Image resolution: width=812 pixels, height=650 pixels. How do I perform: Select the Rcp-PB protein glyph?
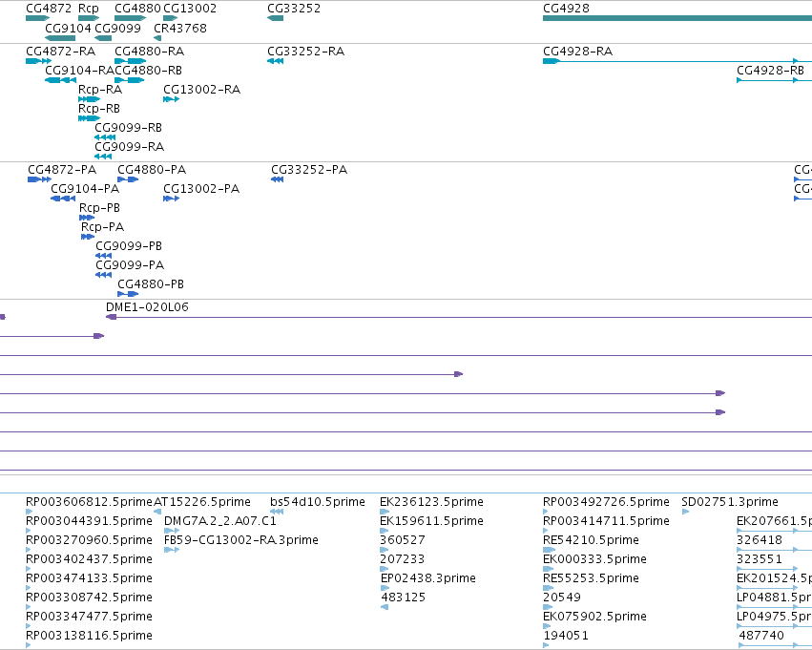(87, 218)
